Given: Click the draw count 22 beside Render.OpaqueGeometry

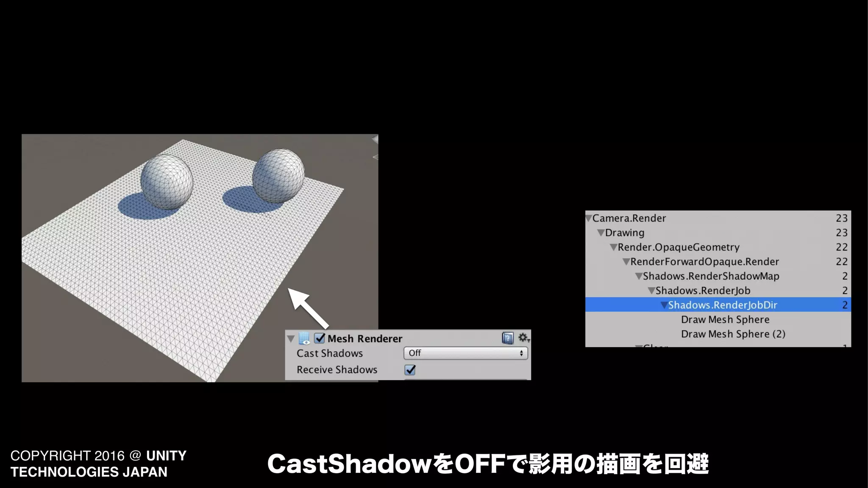Looking at the screenshot, I should 842,247.
